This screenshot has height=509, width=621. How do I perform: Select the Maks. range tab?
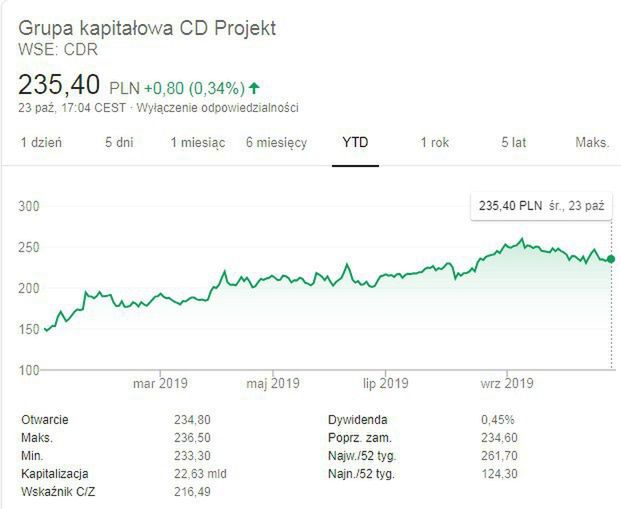pos(592,143)
